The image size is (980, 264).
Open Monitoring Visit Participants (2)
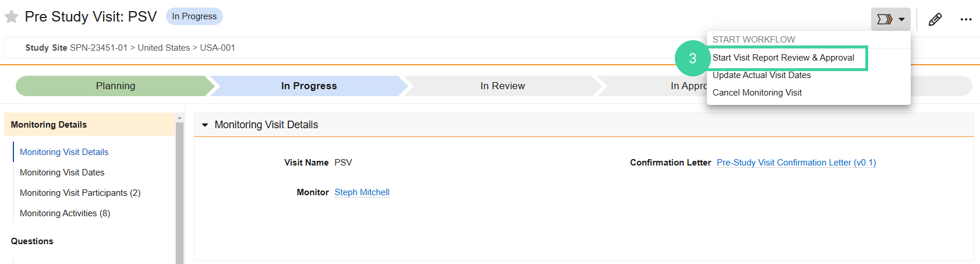point(80,193)
